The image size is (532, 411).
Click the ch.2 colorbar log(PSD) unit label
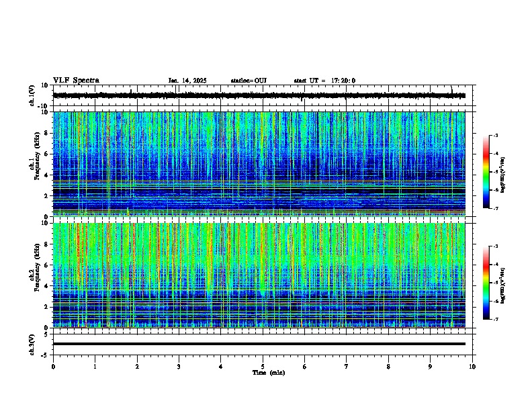pos(503,286)
